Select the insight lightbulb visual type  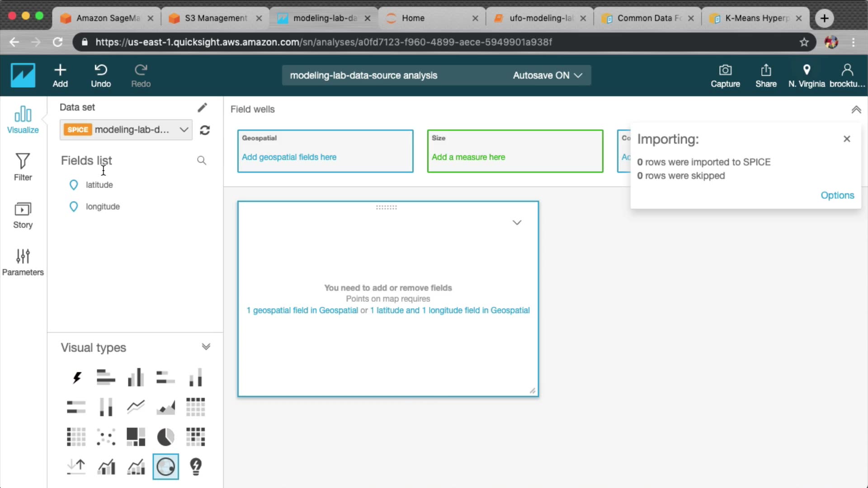click(x=195, y=466)
